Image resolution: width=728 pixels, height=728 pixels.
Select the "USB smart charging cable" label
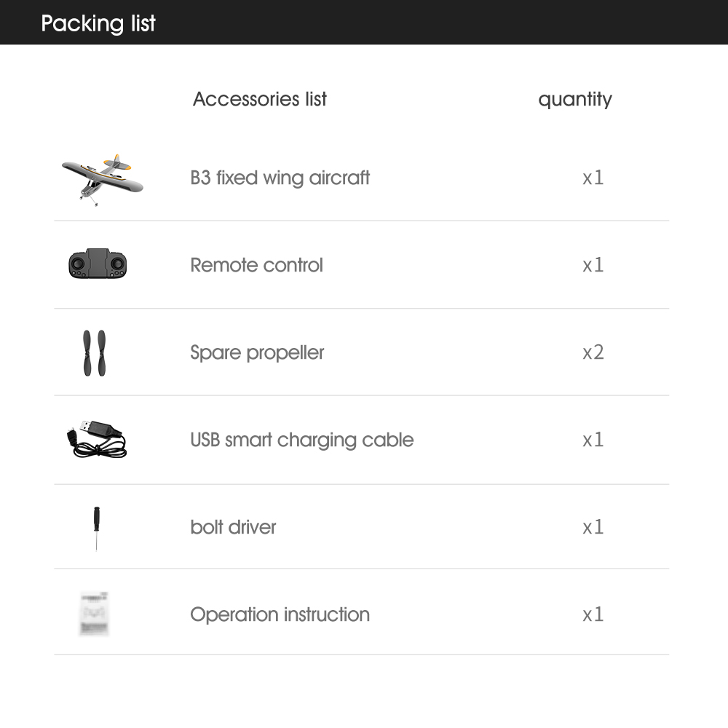pos(301,440)
